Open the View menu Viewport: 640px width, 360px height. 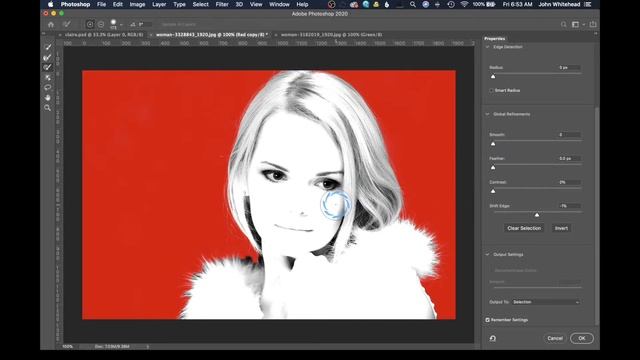tap(256, 4)
